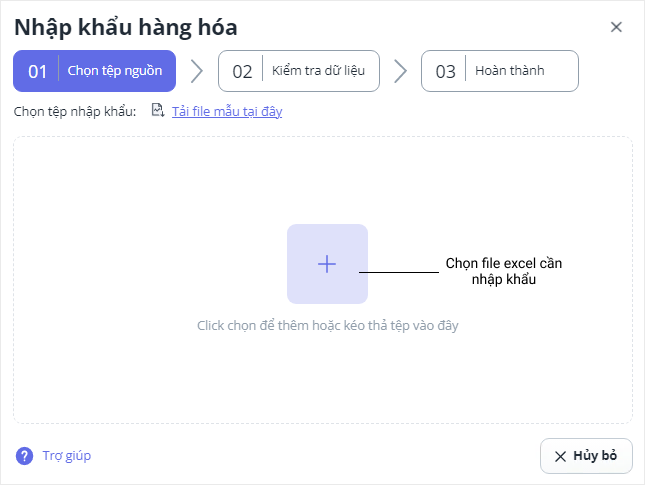This screenshot has height=485, width=645.
Task: Click the chevron arrow after step 01
Action: [197, 71]
